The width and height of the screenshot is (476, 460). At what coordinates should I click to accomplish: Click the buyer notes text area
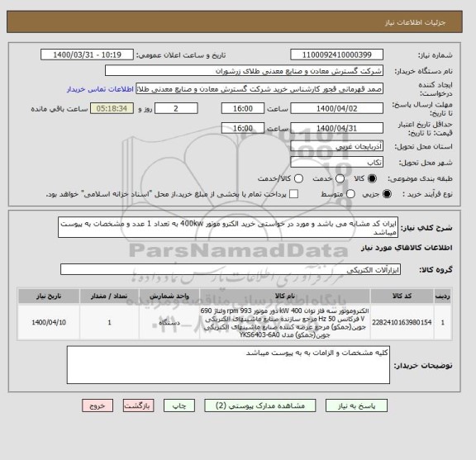tap(228, 365)
